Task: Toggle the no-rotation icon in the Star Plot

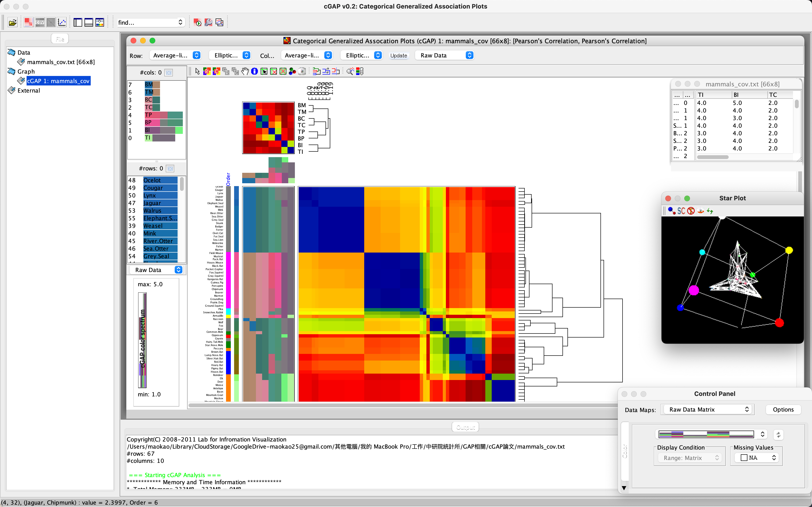Action: pos(691,211)
